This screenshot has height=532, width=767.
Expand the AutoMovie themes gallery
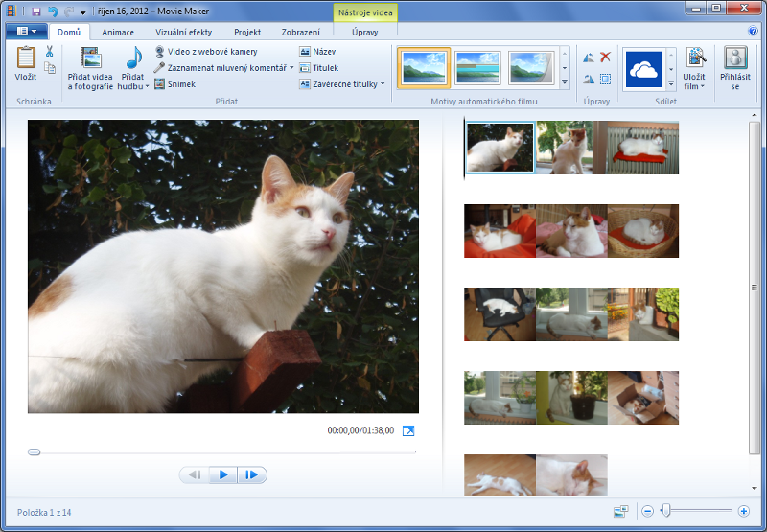565,83
